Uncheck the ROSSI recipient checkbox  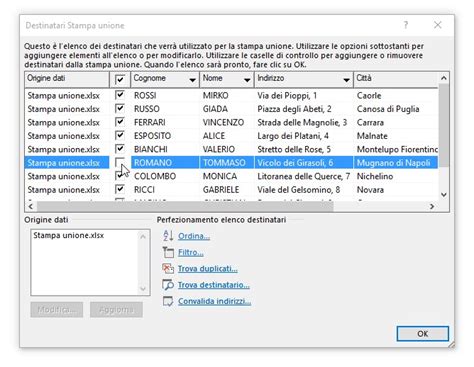point(120,95)
